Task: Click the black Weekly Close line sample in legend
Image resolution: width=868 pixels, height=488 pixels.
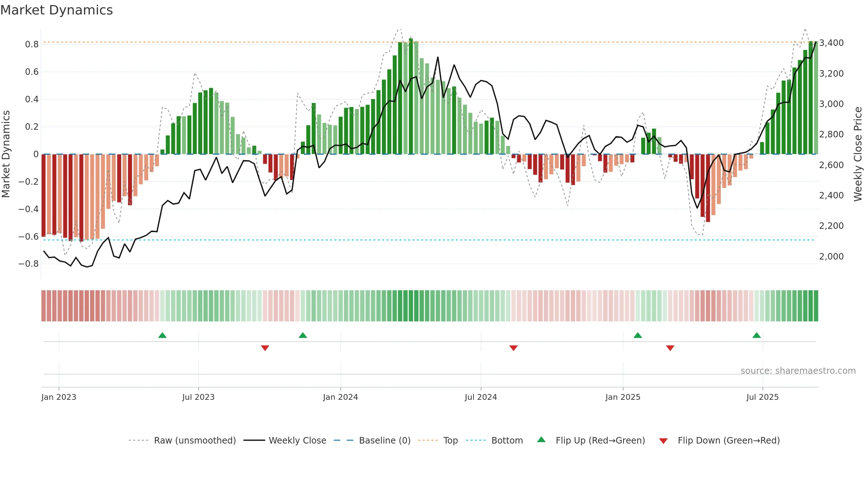Action: (254, 440)
